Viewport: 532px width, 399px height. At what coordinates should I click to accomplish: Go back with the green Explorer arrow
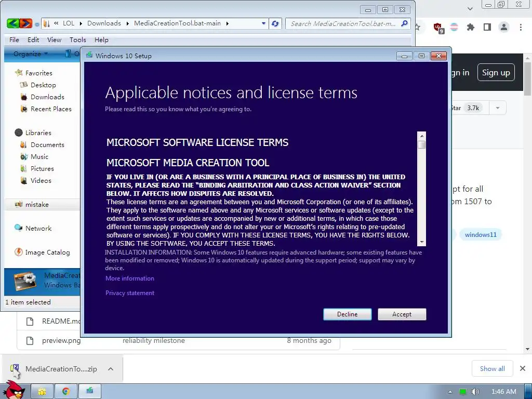(x=13, y=23)
